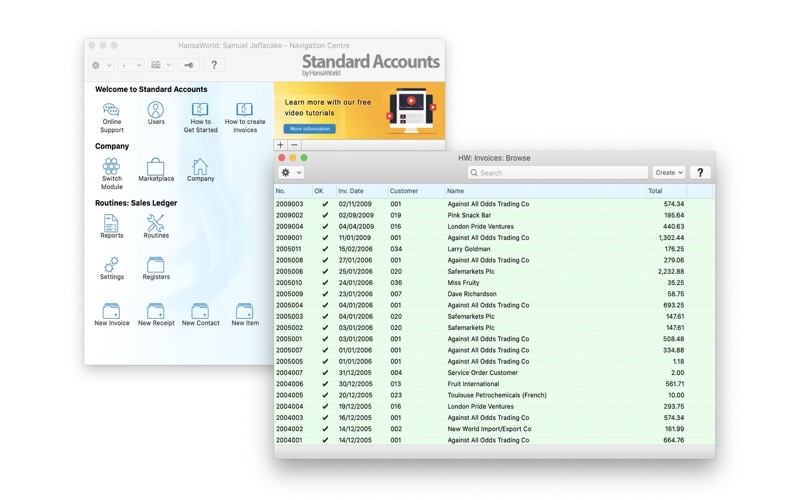Create a New Invoice shortcut

click(111, 314)
